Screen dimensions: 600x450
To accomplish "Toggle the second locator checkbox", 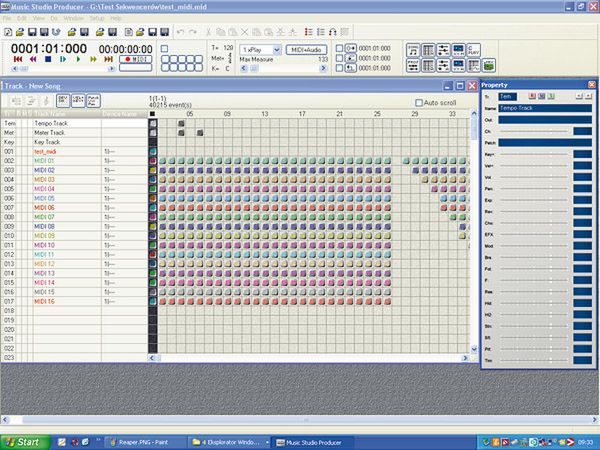I will (x=339, y=58).
